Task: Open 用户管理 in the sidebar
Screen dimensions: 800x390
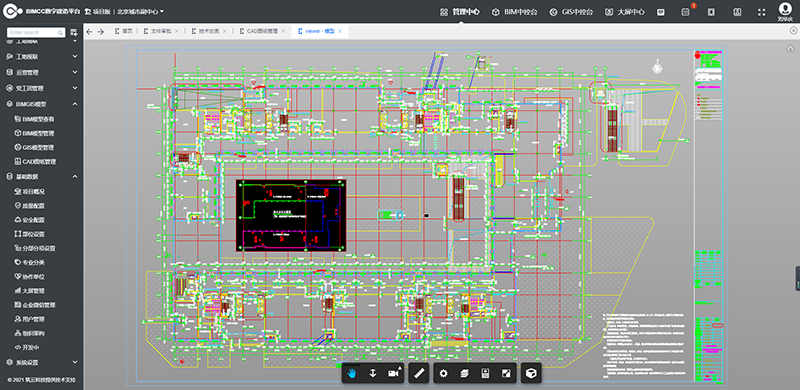Action: pos(34,319)
